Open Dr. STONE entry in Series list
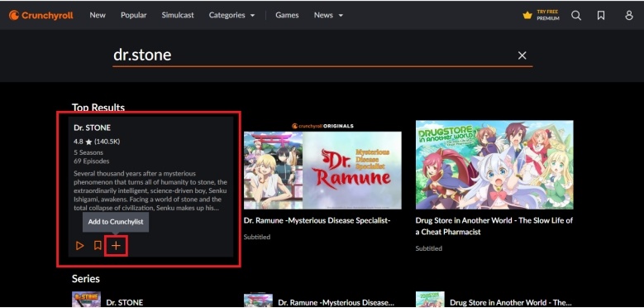 click(125, 302)
